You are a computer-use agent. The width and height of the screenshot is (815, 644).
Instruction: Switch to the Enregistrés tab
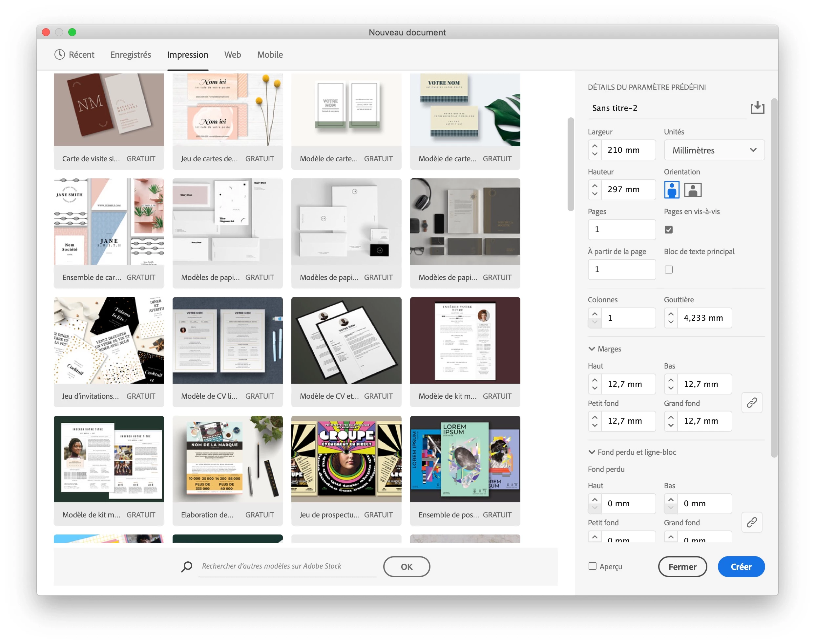tap(131, 55)
